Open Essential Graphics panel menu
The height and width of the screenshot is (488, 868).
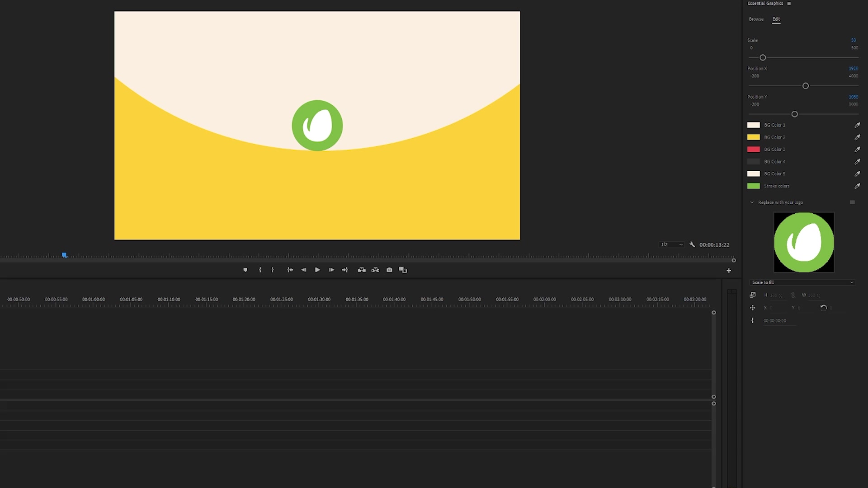coord(789,4)
